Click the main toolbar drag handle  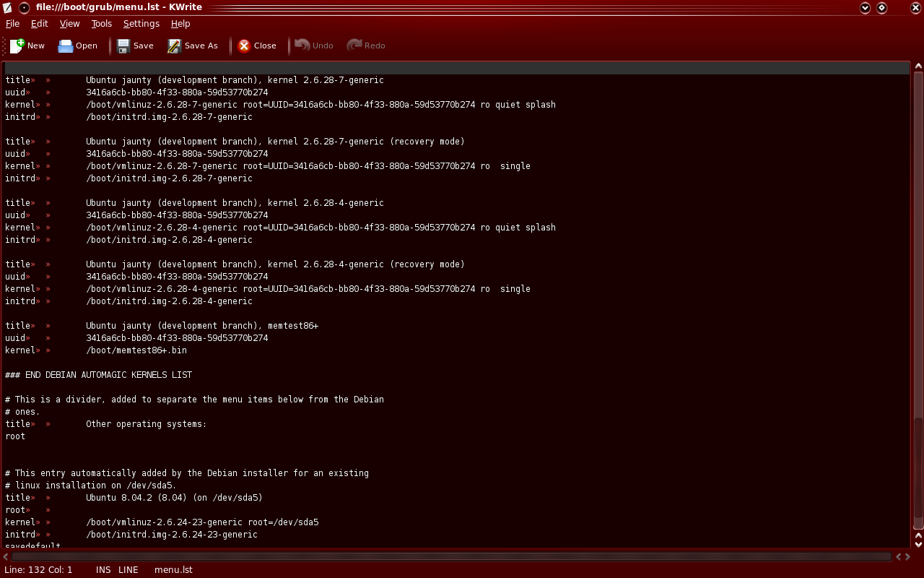point(4,46)
